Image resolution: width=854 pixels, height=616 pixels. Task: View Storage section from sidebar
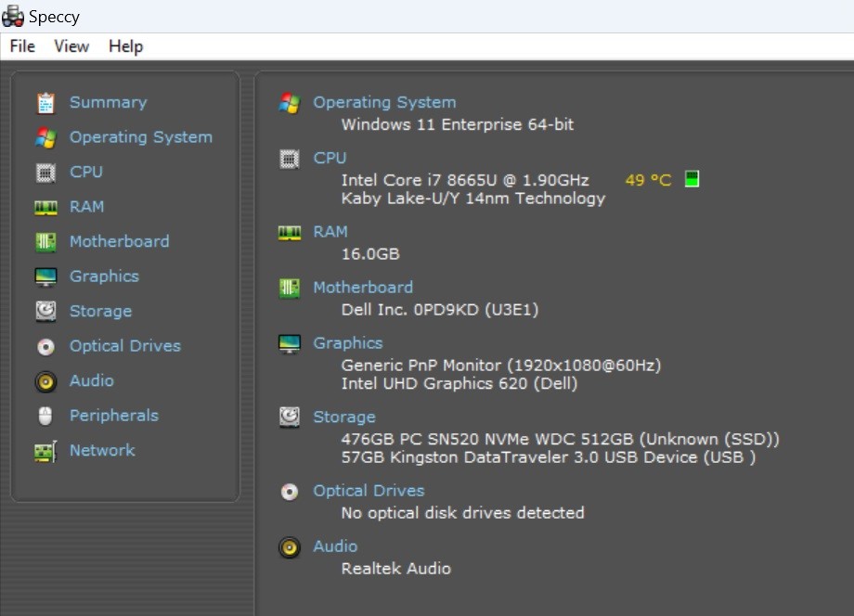click(x=101, y=312)
